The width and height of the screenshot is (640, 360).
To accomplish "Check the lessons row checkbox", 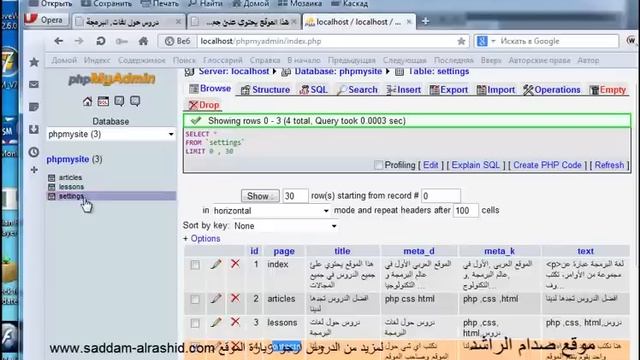I will click(x=195, y=323).
